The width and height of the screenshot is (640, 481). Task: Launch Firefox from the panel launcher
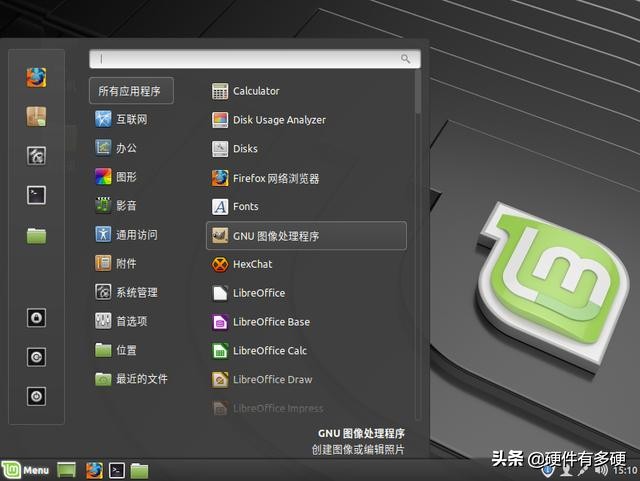pyautogui.click(x=94, y=470)
